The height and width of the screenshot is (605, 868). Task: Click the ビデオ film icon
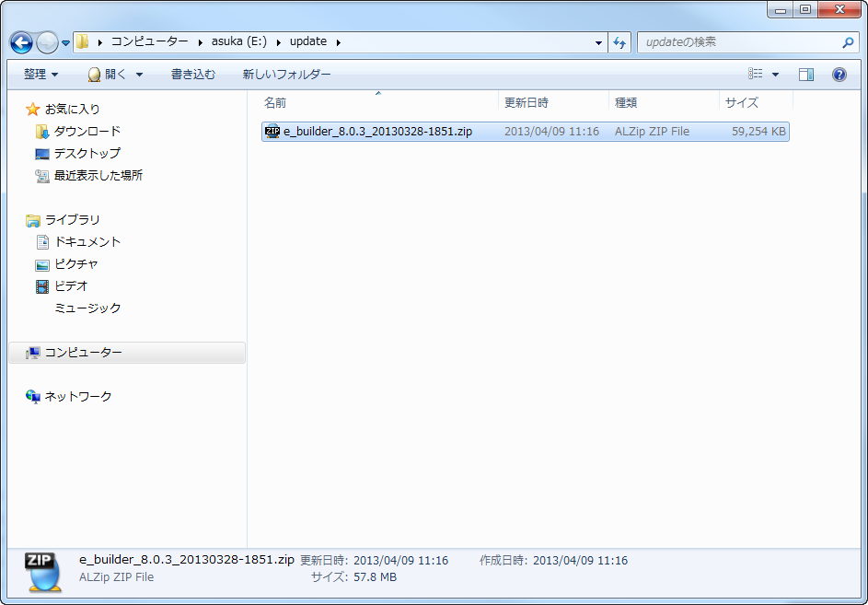(x=42, y=286)
